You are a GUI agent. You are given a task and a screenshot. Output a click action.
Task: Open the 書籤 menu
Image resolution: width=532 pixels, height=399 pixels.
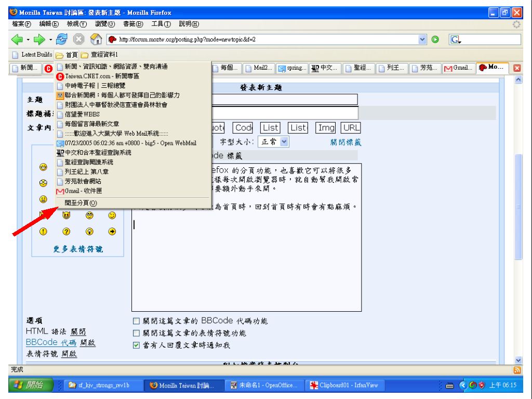pos(132,24)
